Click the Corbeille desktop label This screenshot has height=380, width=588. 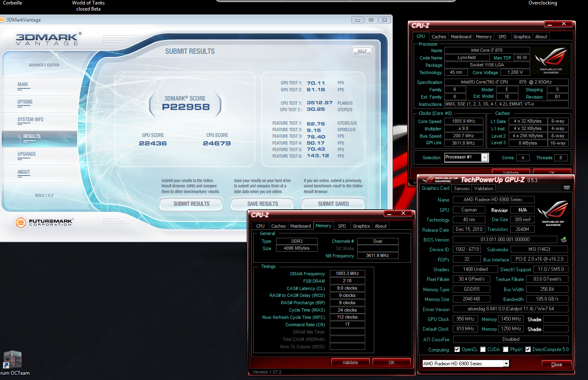(12, 3)
